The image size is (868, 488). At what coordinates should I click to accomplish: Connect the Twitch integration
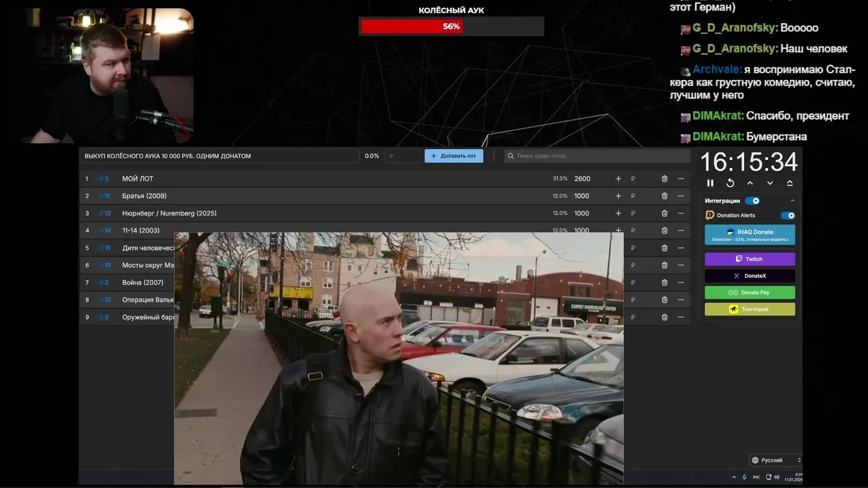[749, 259]
